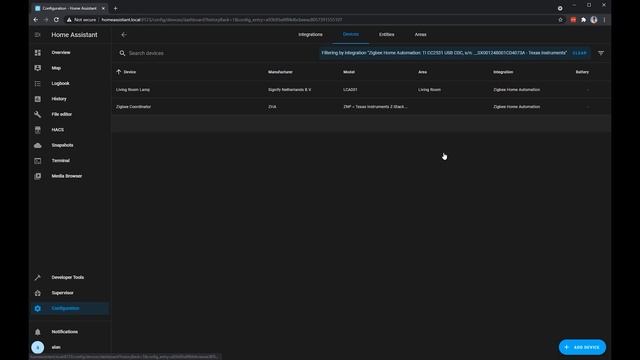Click the search magnifier icon
This screenshot has width=640, height=360.
point(122,53)
